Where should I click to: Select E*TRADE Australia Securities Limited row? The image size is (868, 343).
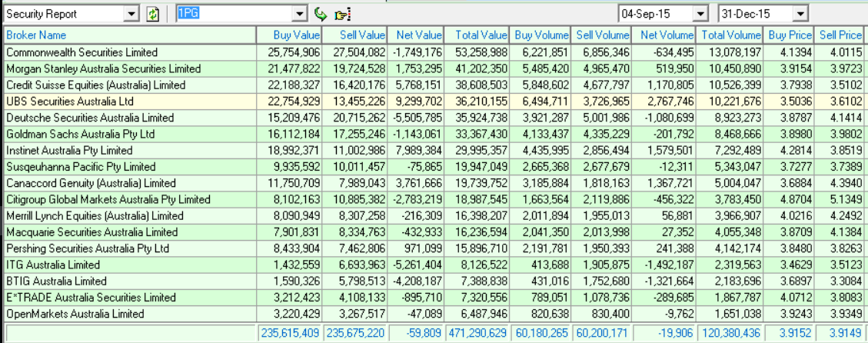(x=434, y=298)
